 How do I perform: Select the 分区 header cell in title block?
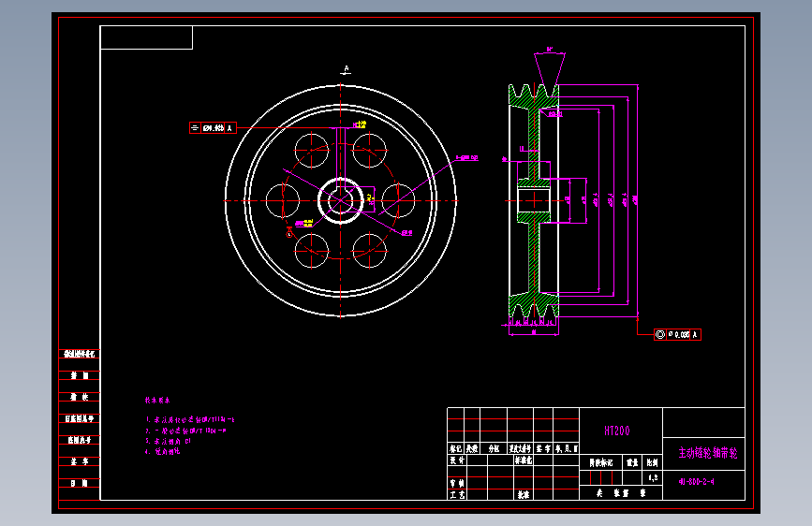pos(494,449)
